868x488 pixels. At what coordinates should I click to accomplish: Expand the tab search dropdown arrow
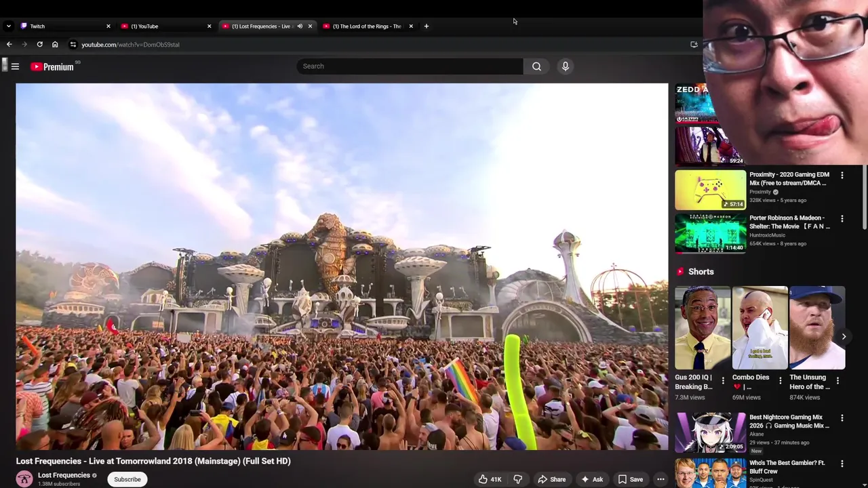[8, 26]
